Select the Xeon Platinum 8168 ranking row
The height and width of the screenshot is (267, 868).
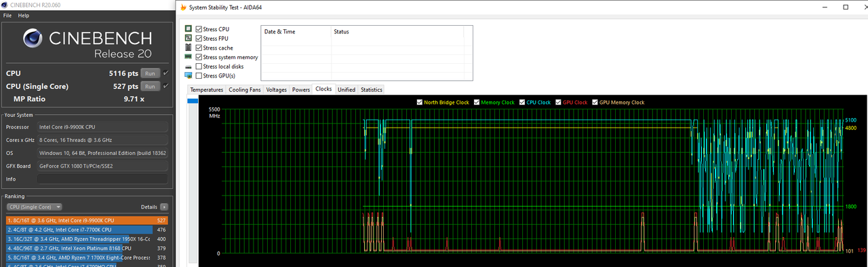(x=87, y=248)
